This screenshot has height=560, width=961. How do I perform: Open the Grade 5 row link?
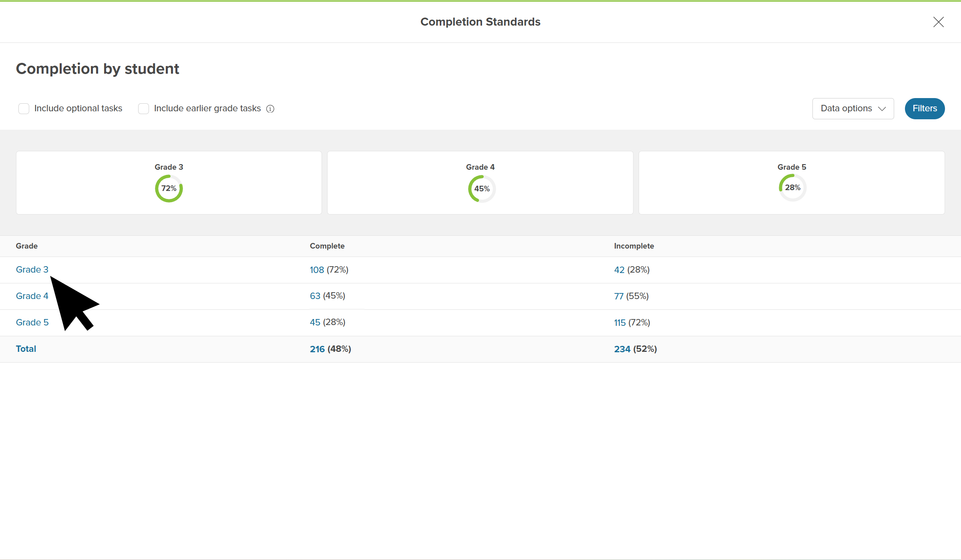32,323
